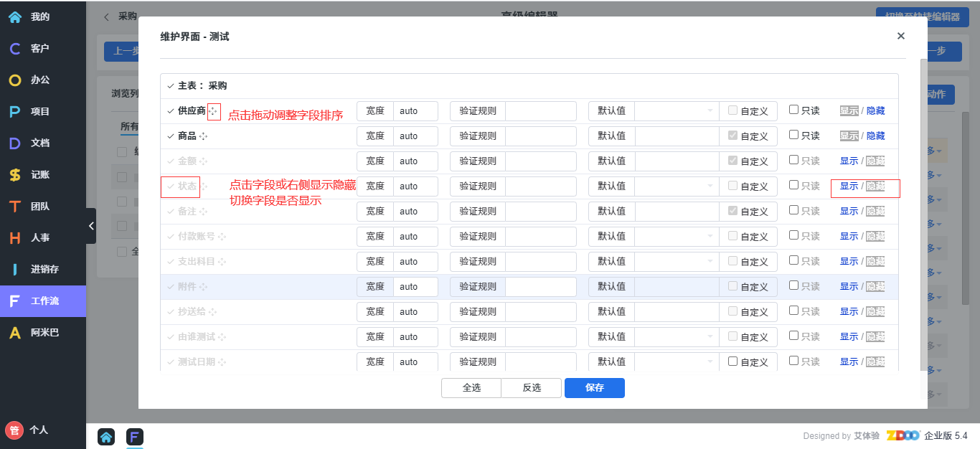The image size is (980, 449).
Task: Toggle the 主表：采购 header checkmark
Action: tap(170, 85)
